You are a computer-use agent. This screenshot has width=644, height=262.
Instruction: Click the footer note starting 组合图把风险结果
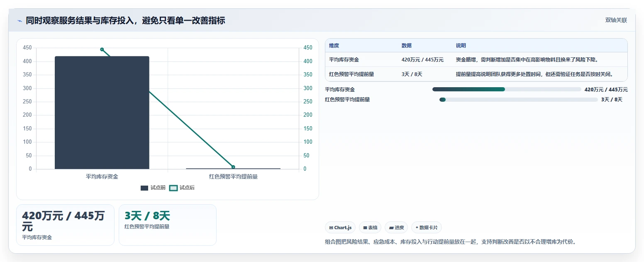[450, 242]
